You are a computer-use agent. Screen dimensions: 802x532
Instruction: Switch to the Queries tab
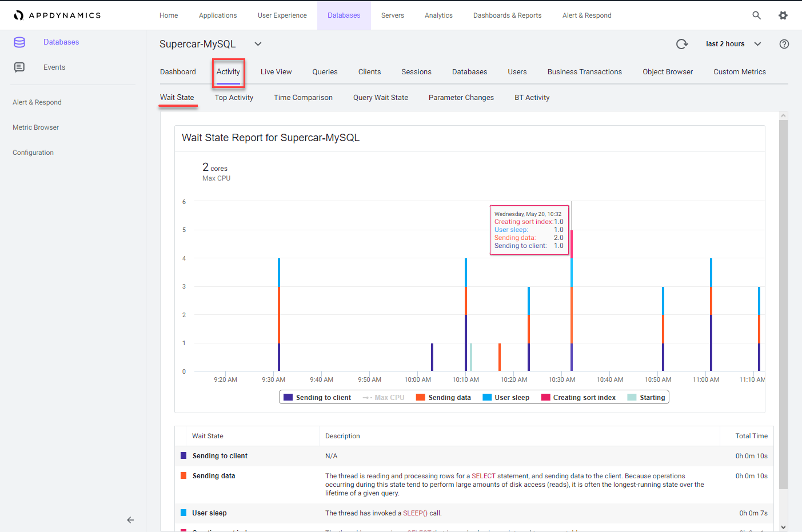(x=325, y=72)
